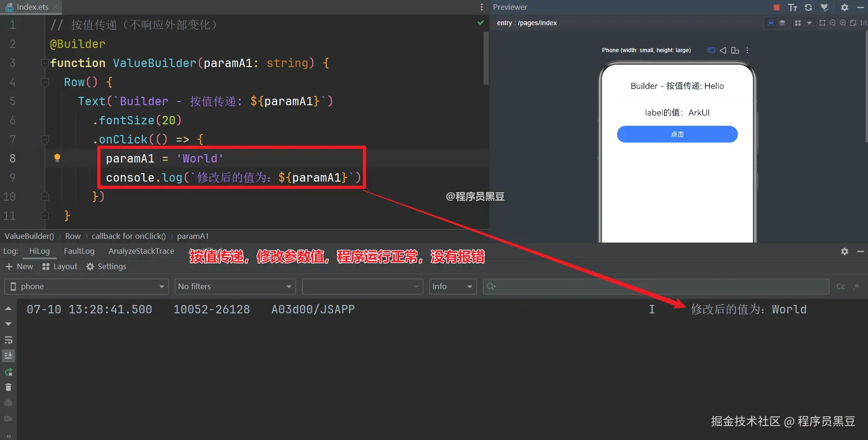Open log panel gear settings
The image size is (868, 440).
click(x=844, y=251)
